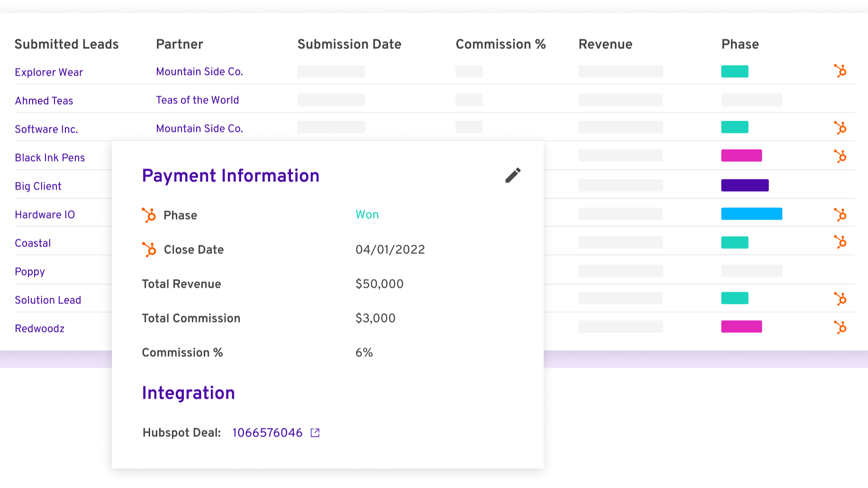Click the Integration heading
The height and width of the screenshot is (488, 868).
[x=189, y=393]
